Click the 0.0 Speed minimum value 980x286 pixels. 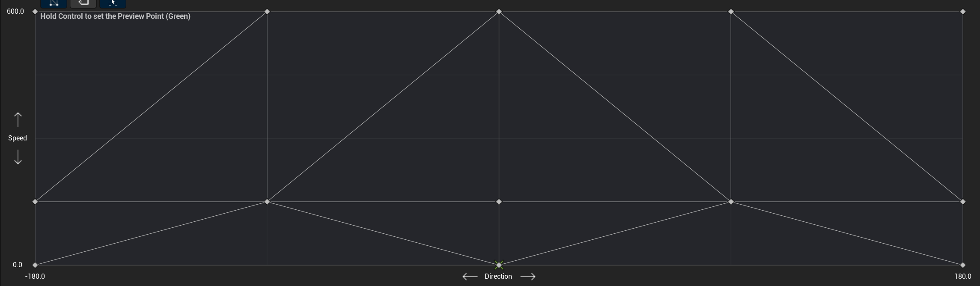(x=18, y=265)
